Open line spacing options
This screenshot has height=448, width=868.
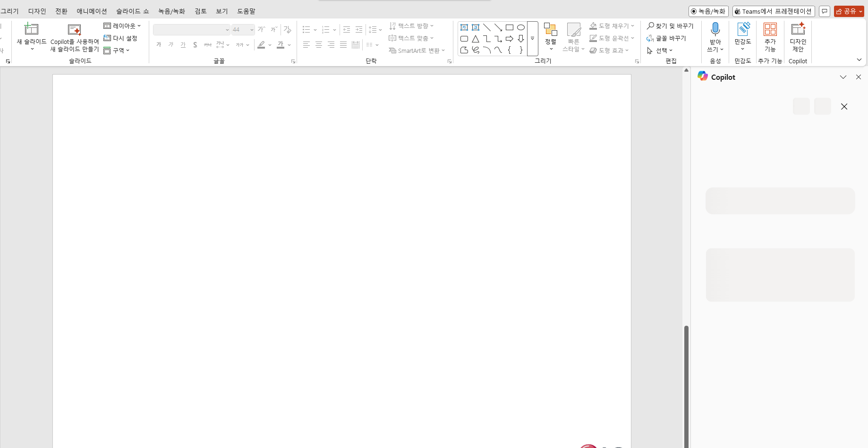point(375,30)
